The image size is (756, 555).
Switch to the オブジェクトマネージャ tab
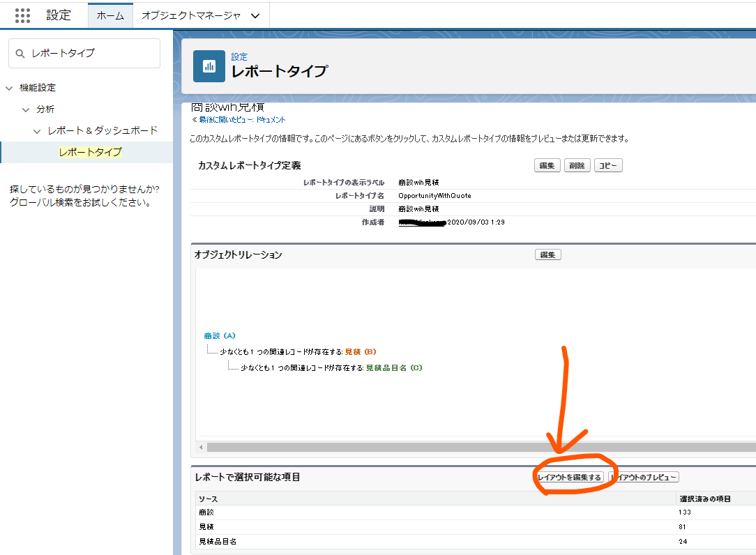190,15
